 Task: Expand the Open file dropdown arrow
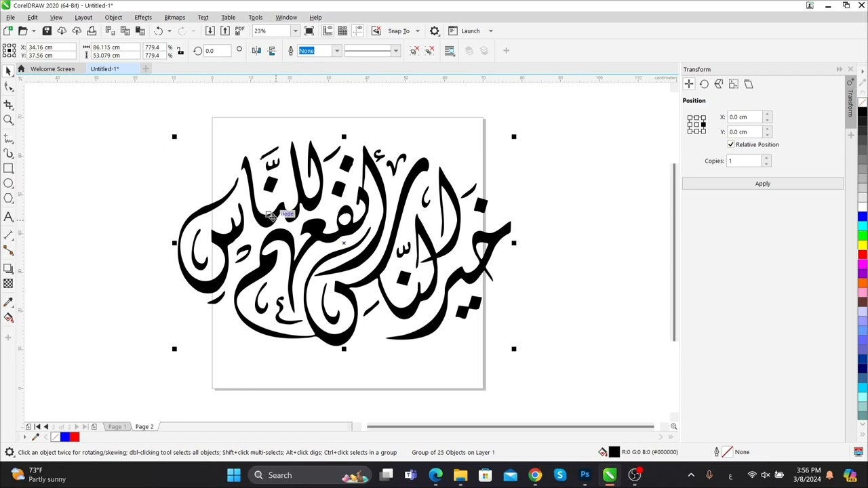[x=34, y=31]
